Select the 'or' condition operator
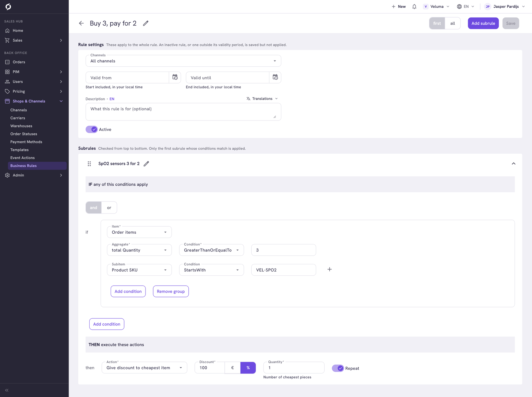Screen dimensions: 532x397 pos(109,208)
